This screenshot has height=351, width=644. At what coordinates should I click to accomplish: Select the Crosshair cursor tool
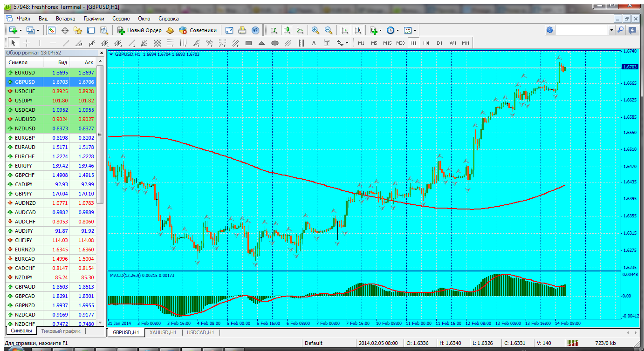(x=27, y=43)
